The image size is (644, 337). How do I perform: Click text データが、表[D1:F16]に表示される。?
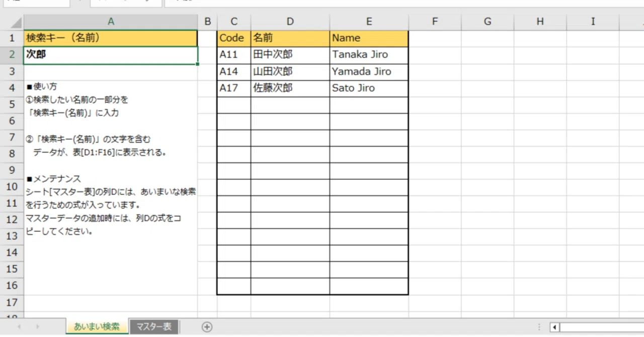click(x=100, y=152)
